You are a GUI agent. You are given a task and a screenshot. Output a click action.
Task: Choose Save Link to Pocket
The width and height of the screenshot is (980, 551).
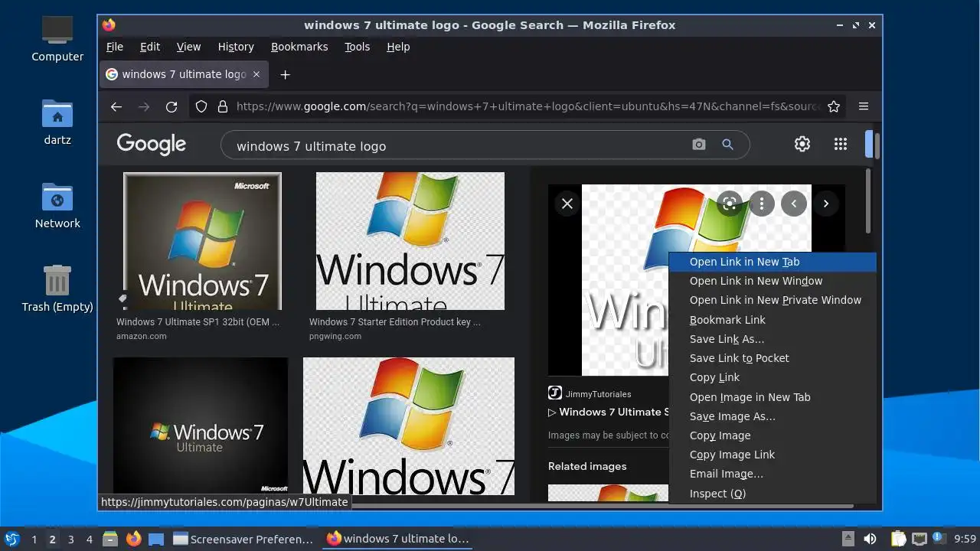(x=773, y=358)
